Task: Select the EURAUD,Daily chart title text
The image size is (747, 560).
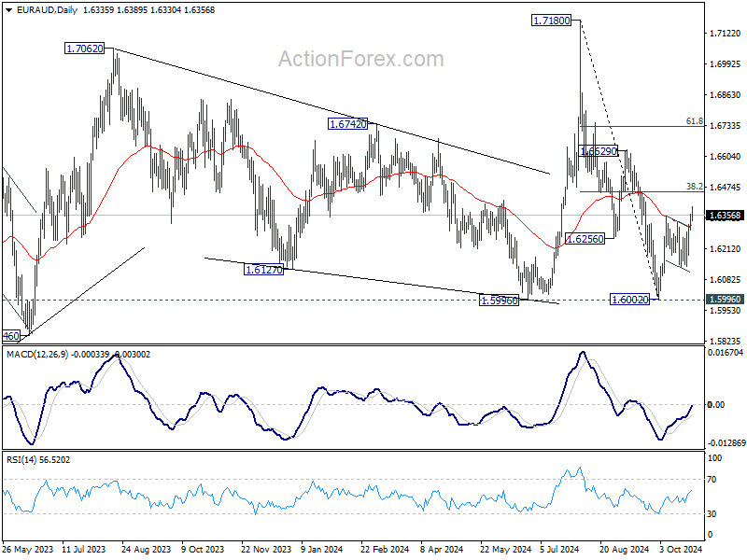Action: (47, 10)
